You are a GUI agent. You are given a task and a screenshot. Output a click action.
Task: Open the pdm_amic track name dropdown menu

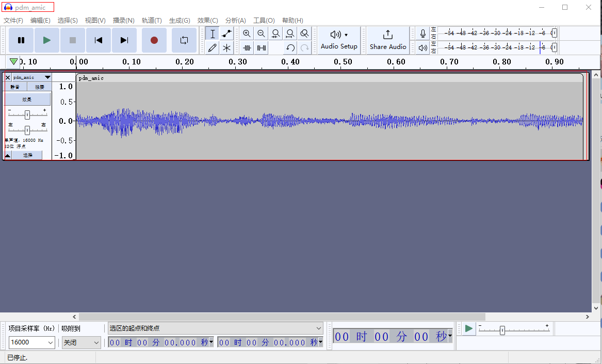point(32,77)
